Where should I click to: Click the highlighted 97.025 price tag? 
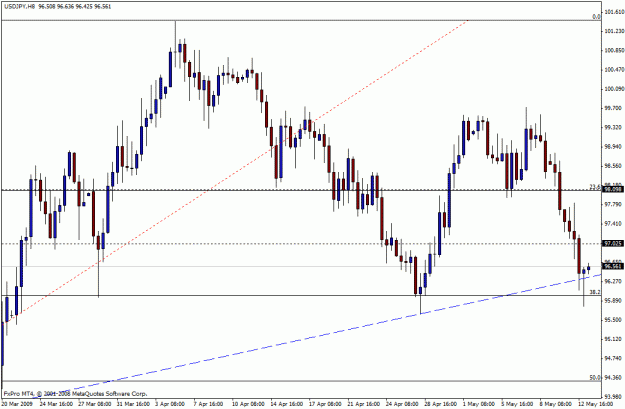pos(613,243)
